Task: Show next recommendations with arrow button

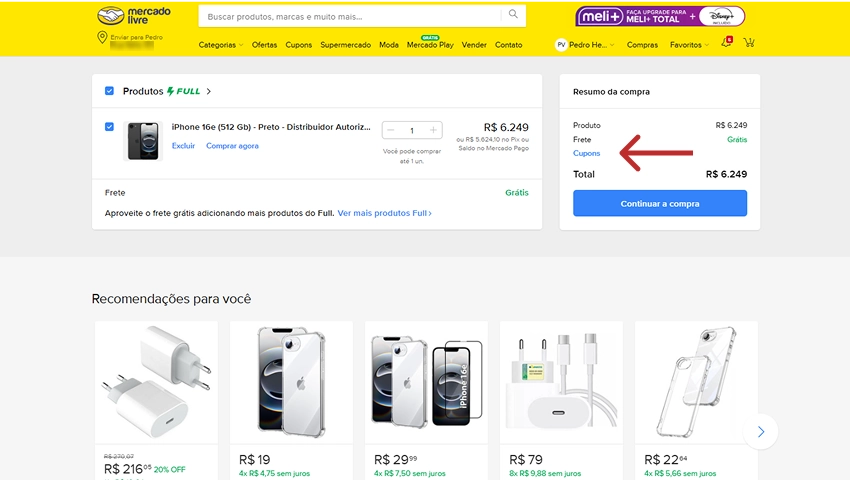Action: pos(761,432)
